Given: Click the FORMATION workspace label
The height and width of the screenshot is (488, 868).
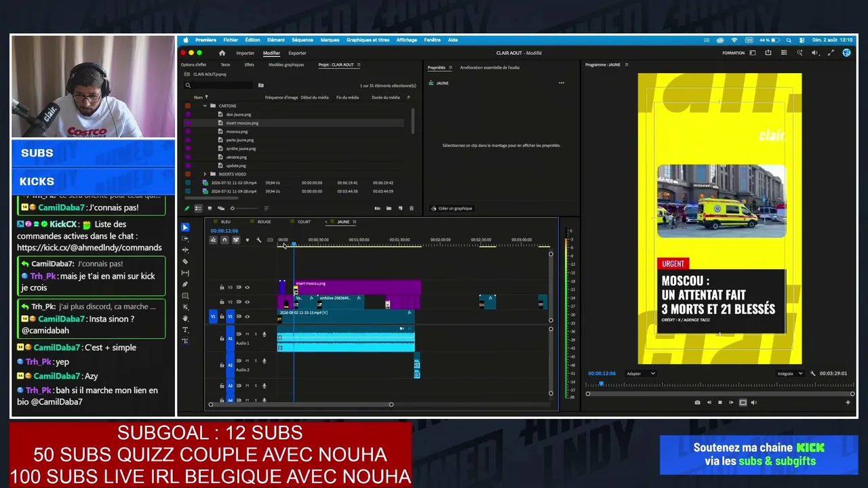Looking at the screenshot, I should 733,53.
